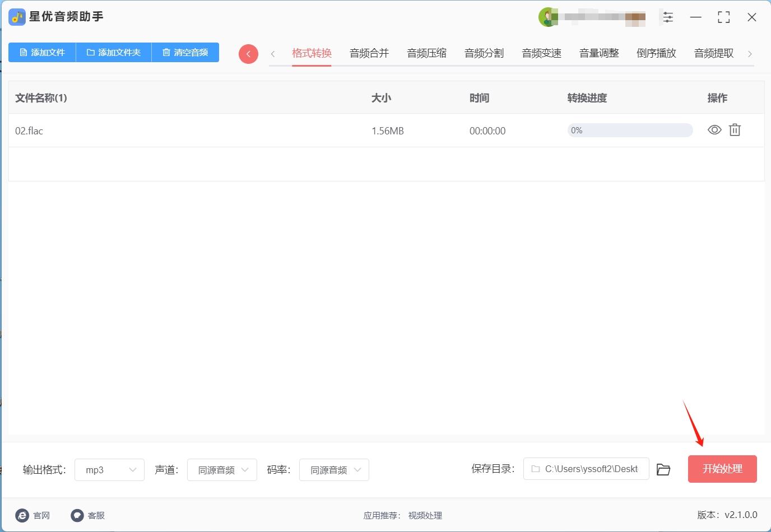This screenshot has width=771, height=532.
Task: Minimize the 星优音频助手 window
Action: pyautogui.click(x=696, y=17)
